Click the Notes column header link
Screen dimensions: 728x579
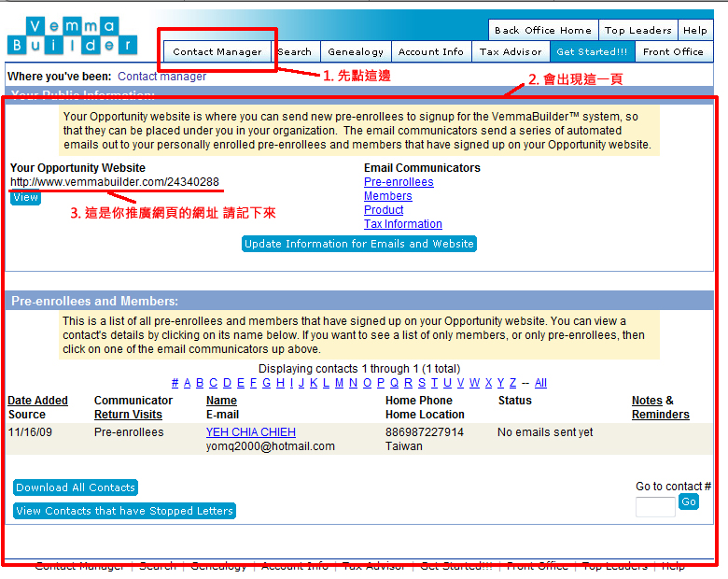[x=647, y=400]
